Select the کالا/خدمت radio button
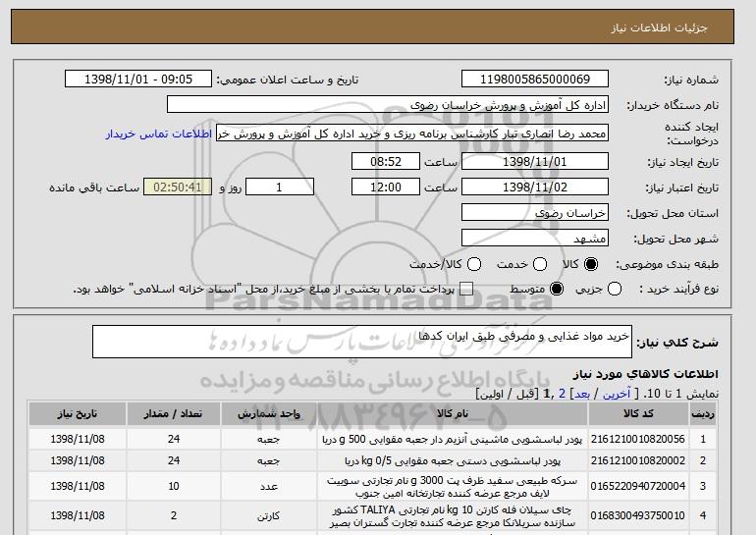756x535 pixels. [474, 264]
